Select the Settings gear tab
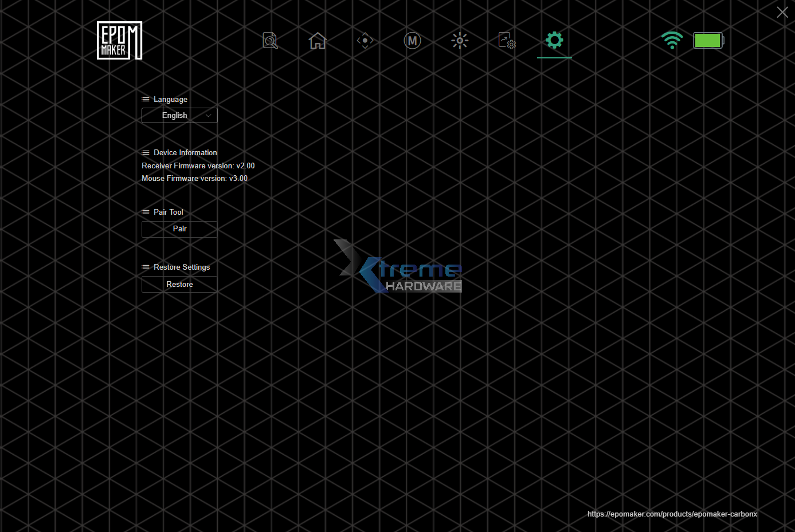This screenshot has height=532, width=795. pos(554,41)
